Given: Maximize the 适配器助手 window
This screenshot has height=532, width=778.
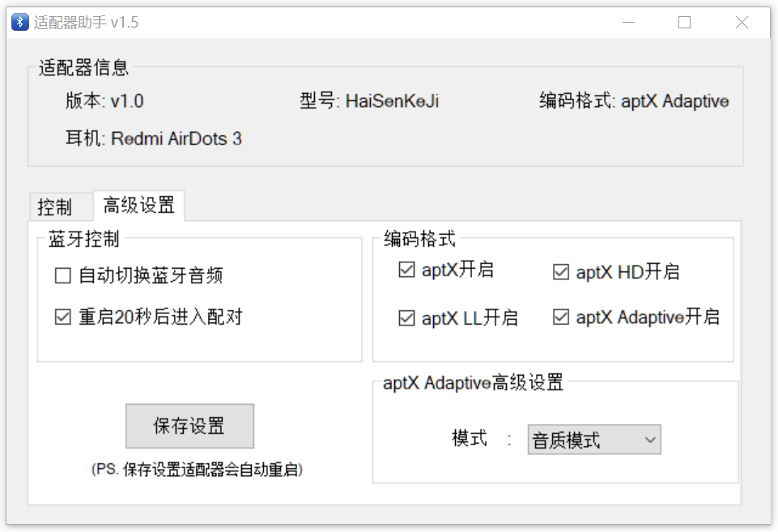Looking at the screenshot, I should [x=684, y=23].
